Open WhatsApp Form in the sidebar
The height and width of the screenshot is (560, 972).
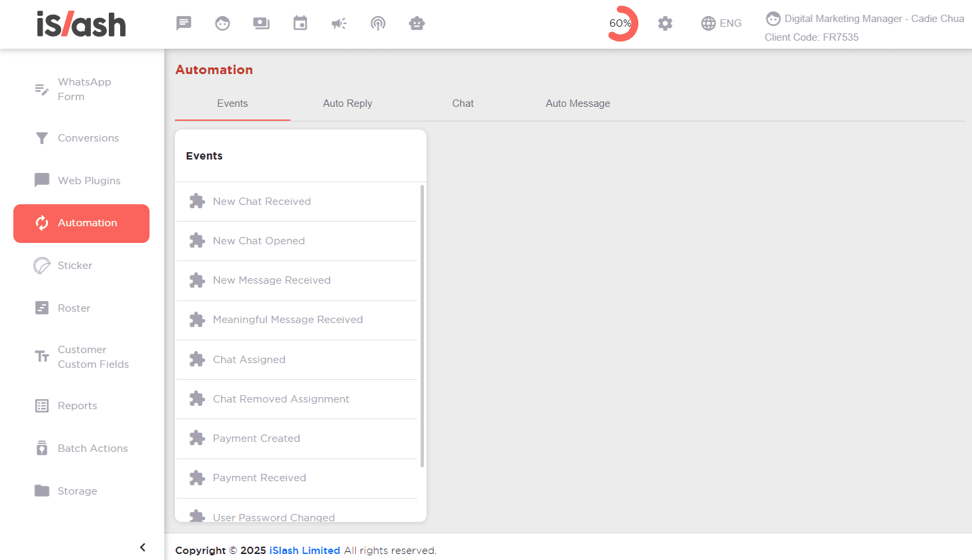(x=81, y=89)
